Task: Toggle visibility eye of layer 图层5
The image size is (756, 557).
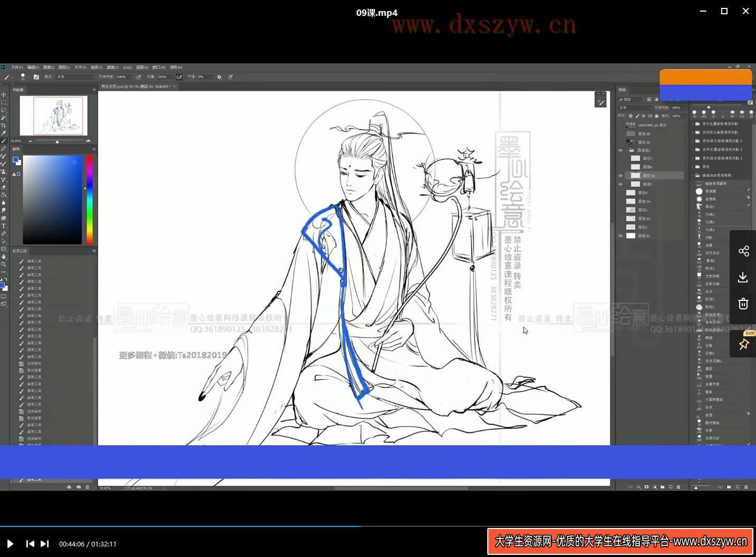Action: 620,184
